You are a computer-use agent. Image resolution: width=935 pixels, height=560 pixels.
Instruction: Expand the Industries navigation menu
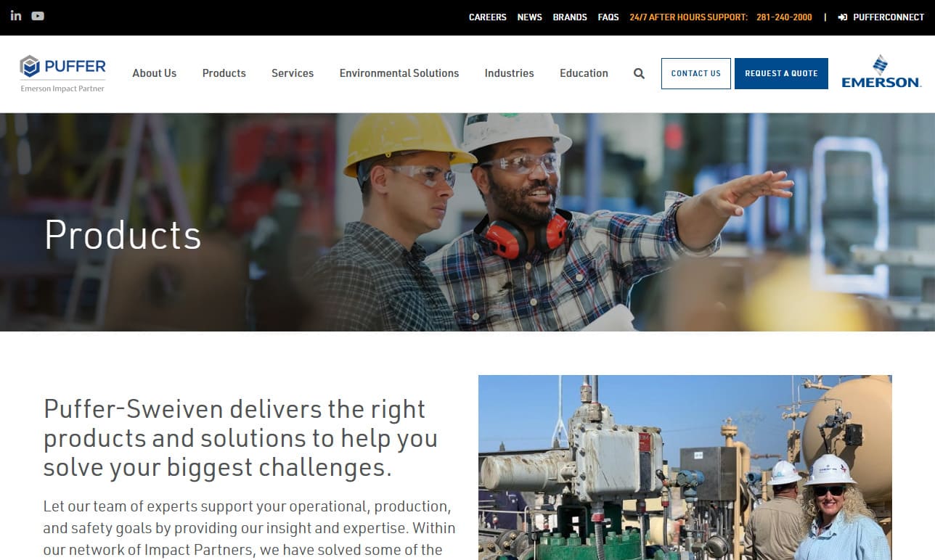[510, 73]
